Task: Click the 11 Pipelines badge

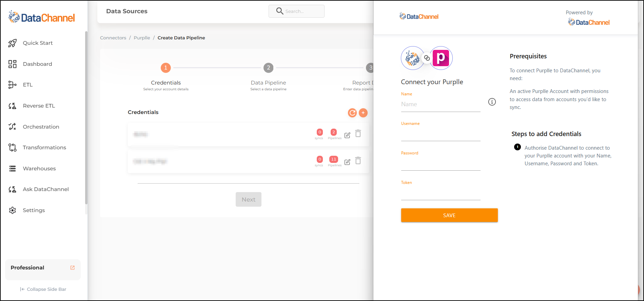Action: [x=334, y=159]
